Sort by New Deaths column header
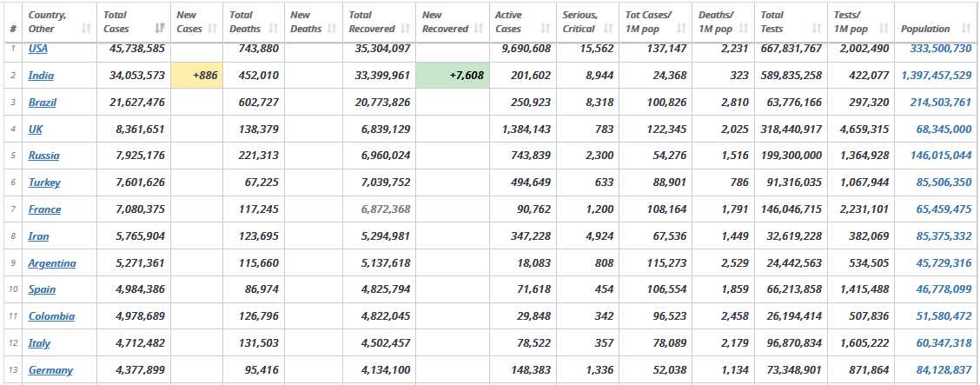The height and width of the screenshot is (385, 980). [313, 22]
